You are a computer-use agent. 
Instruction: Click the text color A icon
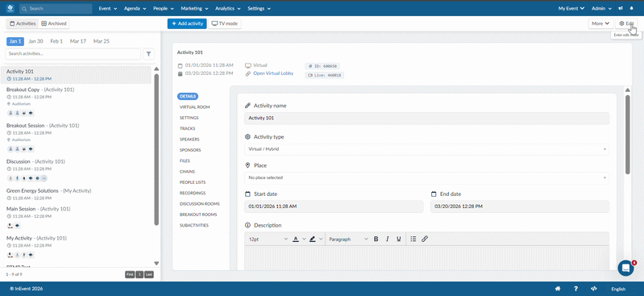click(x=295, y=239)
